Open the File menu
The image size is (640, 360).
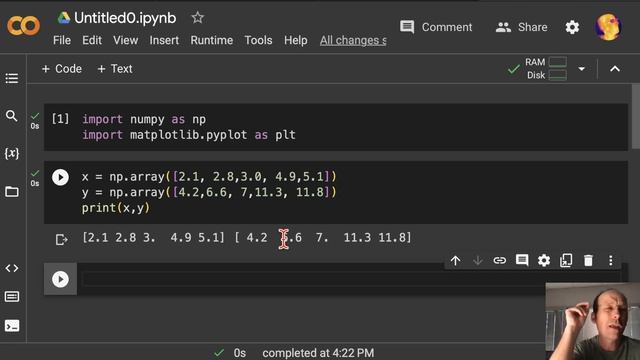coord(62,40)
